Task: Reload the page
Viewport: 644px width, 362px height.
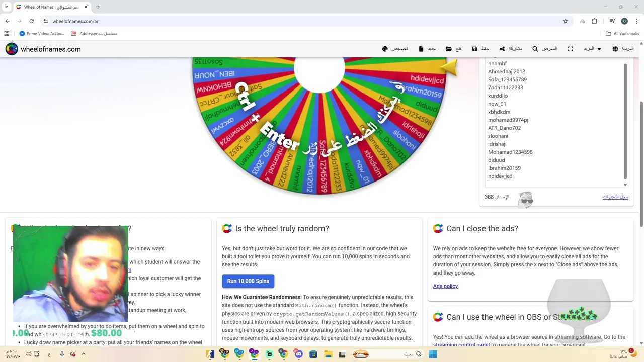Action: tap(31, 21)
